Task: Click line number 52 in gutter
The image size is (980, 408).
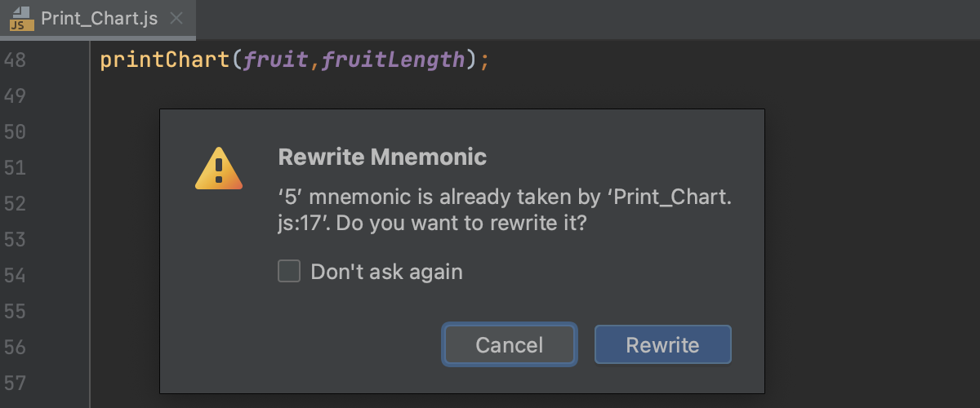Action: tap(15, 204)
